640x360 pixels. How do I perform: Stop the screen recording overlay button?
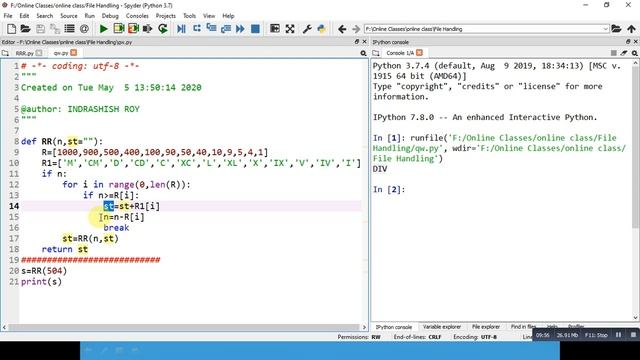coord(633,335)
